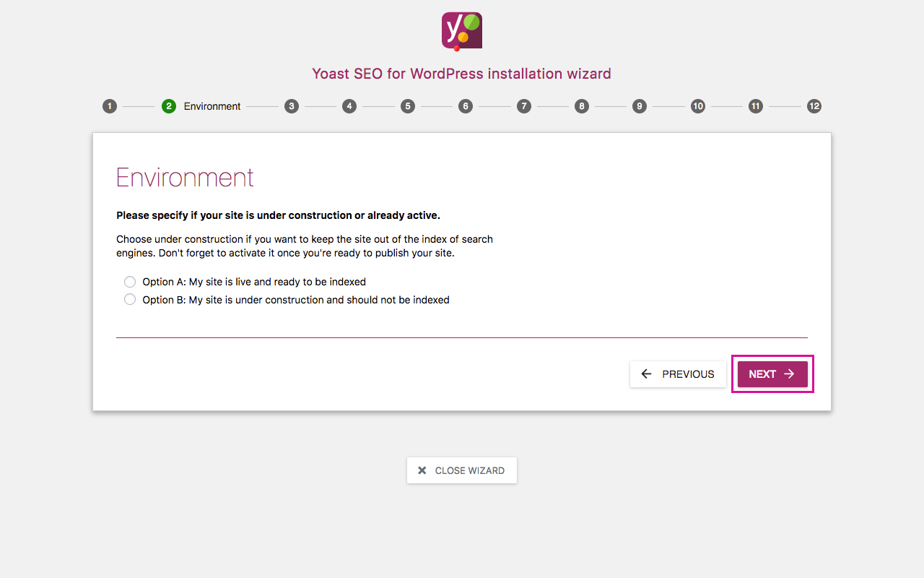Click the Yoast SEO logo
The image size is (924, 578).
(x=462, y=31)
